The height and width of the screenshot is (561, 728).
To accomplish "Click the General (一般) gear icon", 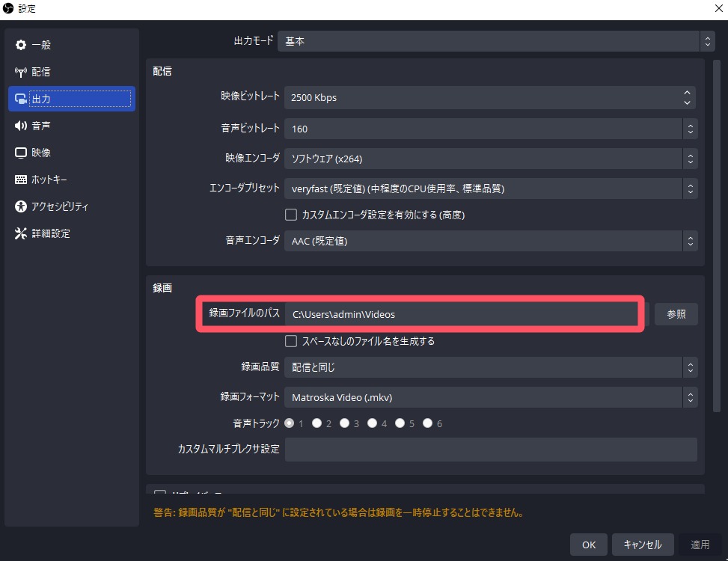I will [21, 45].
